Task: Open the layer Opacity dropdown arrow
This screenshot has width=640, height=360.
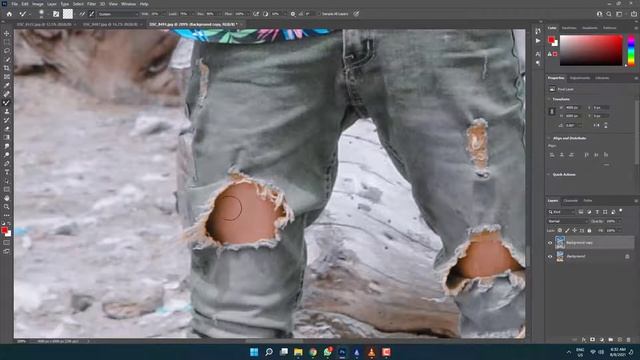Action: 619,221
